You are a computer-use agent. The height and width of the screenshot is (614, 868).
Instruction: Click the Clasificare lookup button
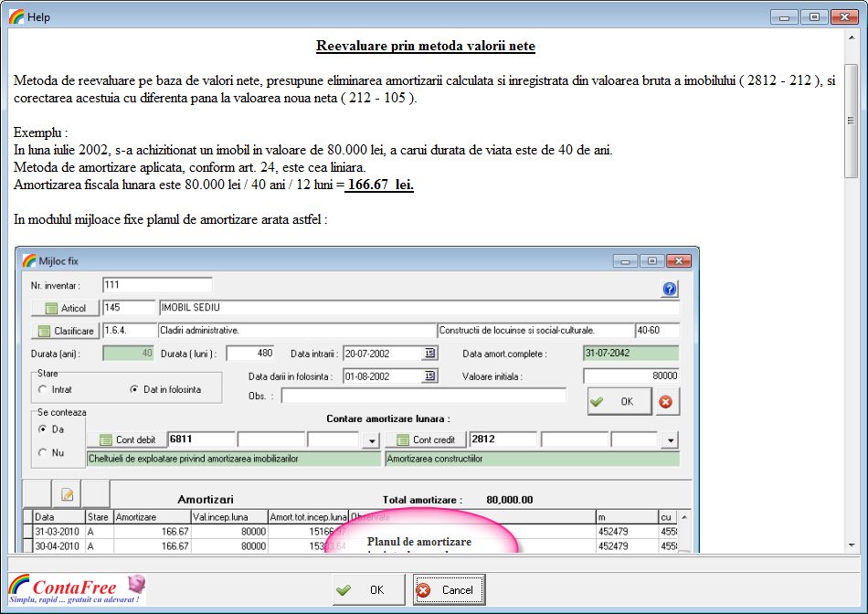click(x=65, y=331)
